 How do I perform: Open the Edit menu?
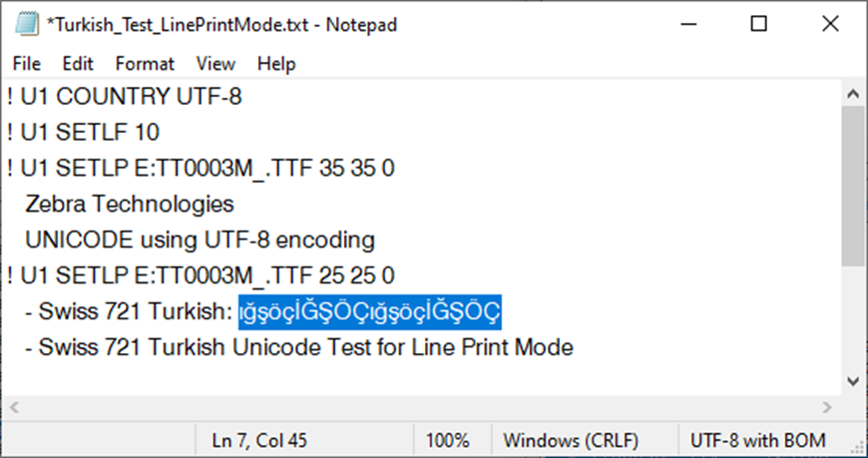[78, 64]
